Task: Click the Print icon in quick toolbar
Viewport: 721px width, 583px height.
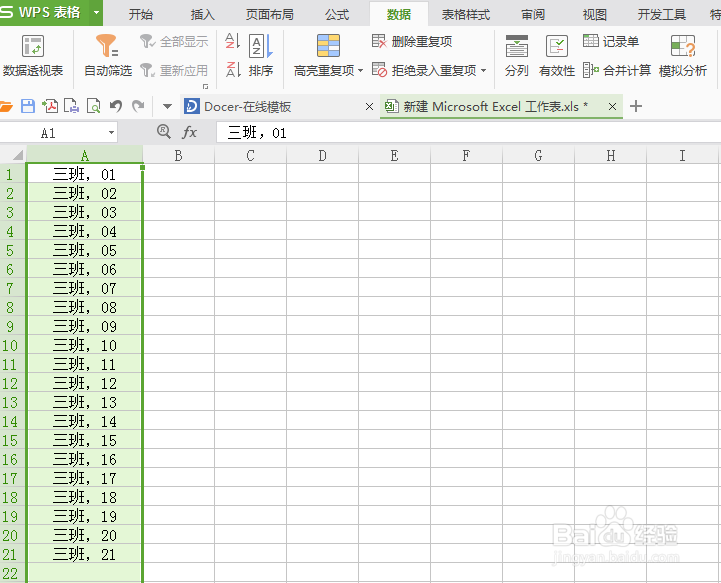Action: click(x=71, y=107)
